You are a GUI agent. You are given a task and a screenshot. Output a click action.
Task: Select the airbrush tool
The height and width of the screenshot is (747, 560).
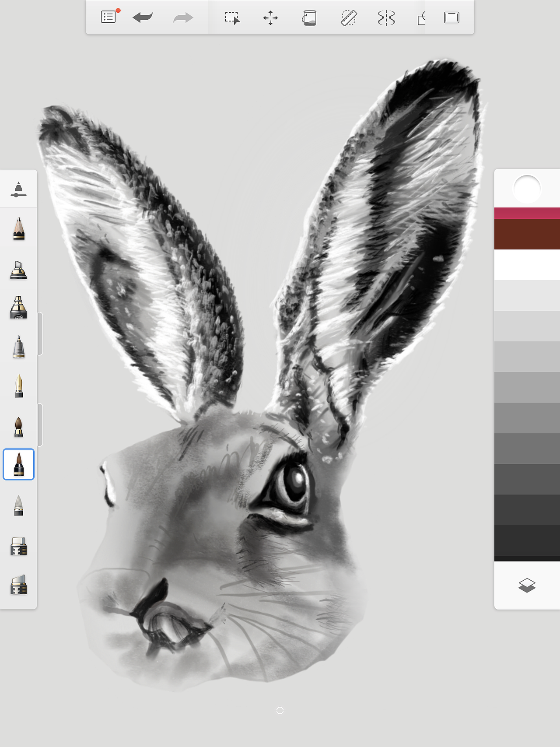[x=18, y=307]
